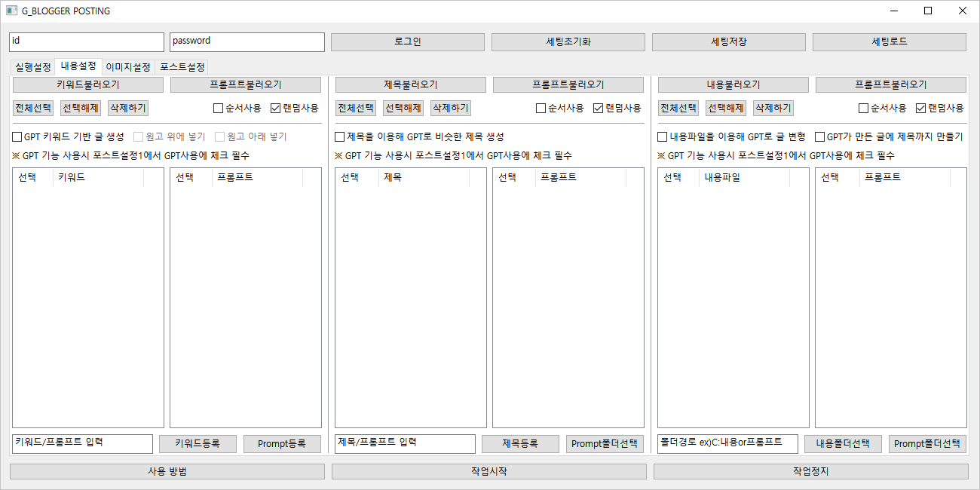Click the 로그인 button
980x490 pixels.
tap(408, 42)
